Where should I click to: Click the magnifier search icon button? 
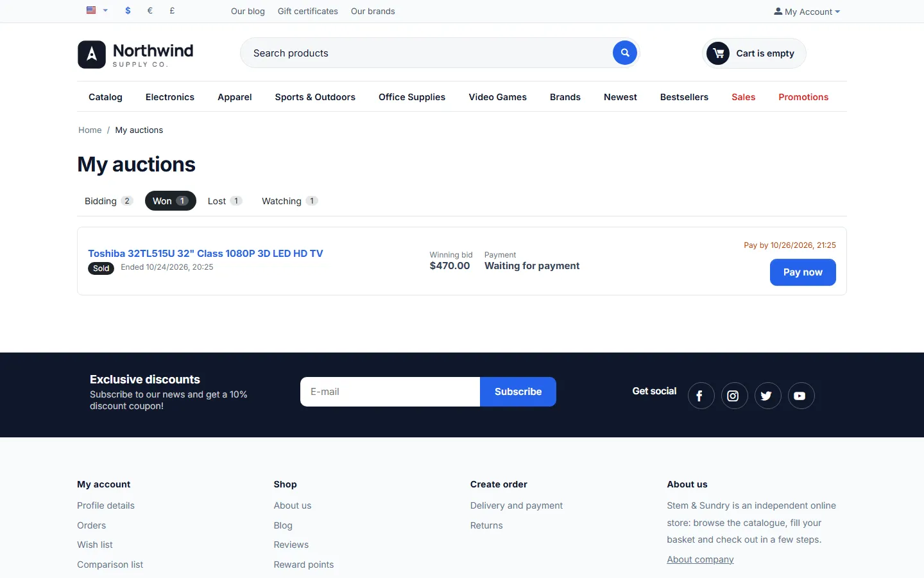click(x=624, y=53)
